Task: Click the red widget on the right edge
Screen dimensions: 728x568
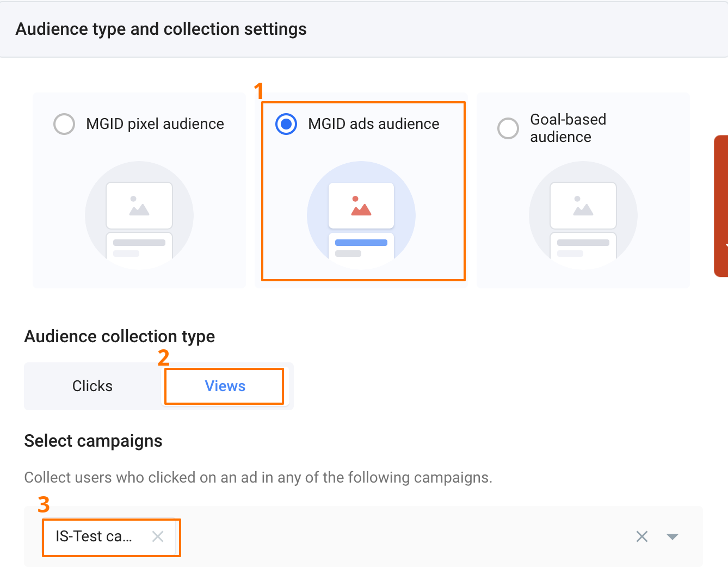Action: click(720, 206)
